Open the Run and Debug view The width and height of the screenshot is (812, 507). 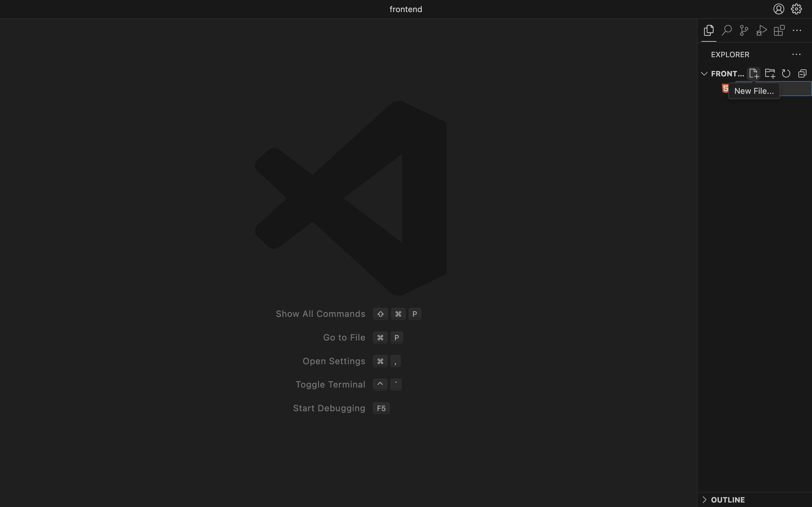(761, 30)
